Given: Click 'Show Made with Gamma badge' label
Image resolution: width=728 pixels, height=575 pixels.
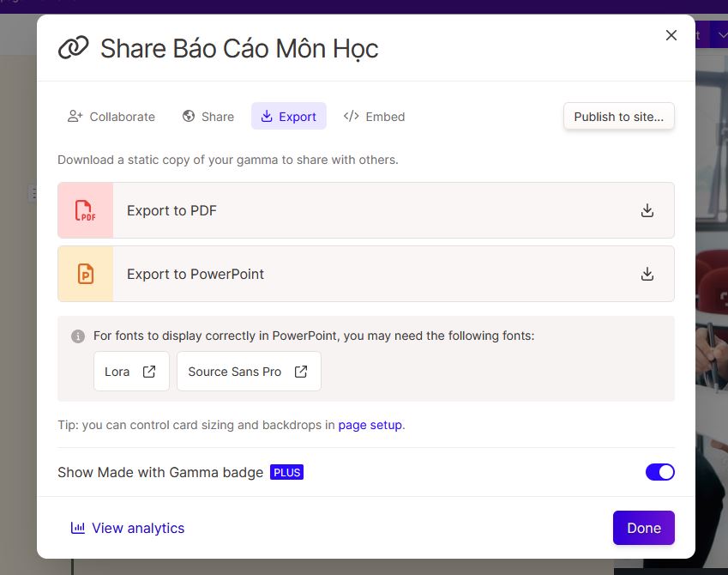Looking at the screenshot, I should coord(160,472).
